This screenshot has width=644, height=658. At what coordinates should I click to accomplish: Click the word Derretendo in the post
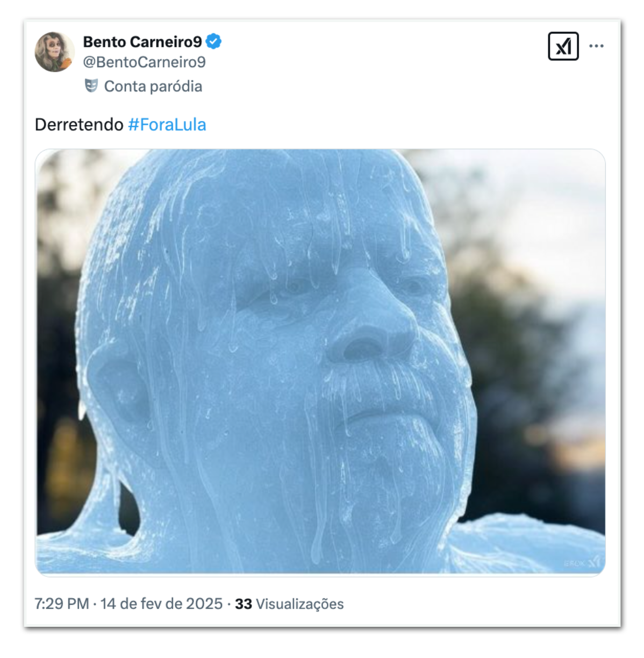click(x=79, y=125)
